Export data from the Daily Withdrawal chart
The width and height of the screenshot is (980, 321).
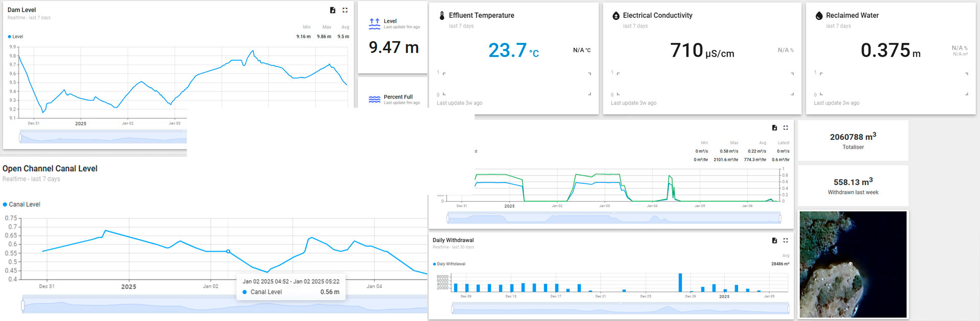click(x=774, y=240)
